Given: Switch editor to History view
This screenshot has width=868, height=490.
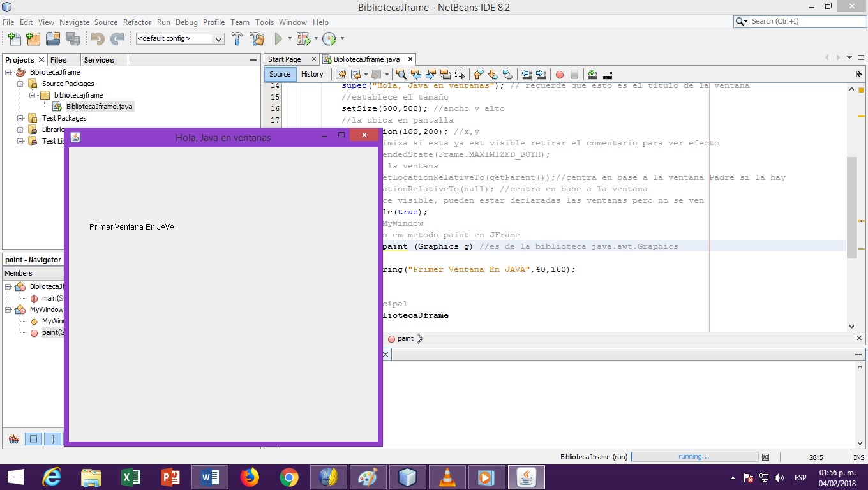Looking at the screenshot, I should [x=312, y=74].
